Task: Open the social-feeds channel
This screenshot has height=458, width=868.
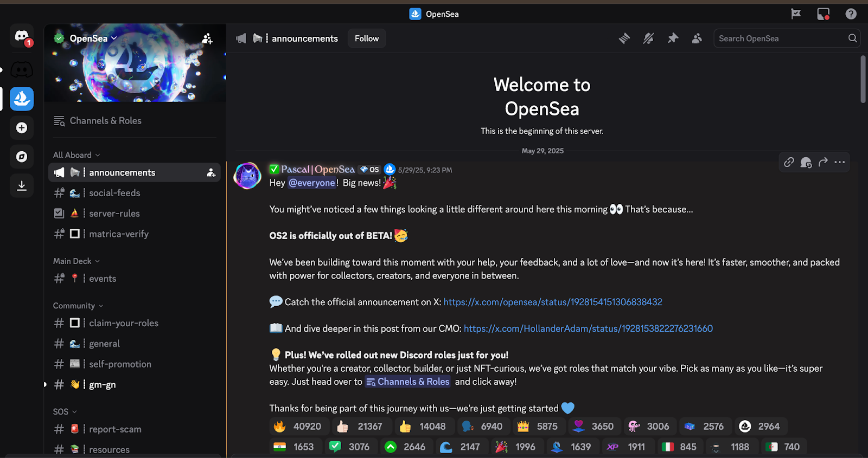Action: coord(135,193)
